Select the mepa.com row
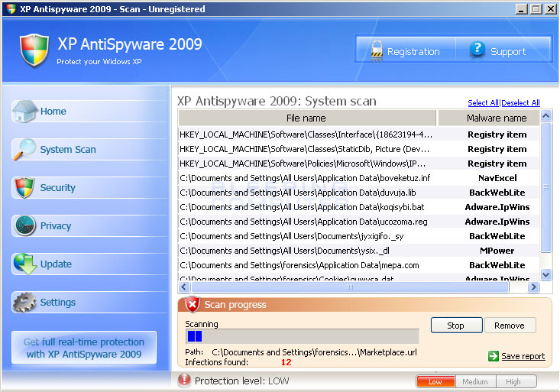Image resolution: width=560 pixels, height=392 pixels. [358, 265]
